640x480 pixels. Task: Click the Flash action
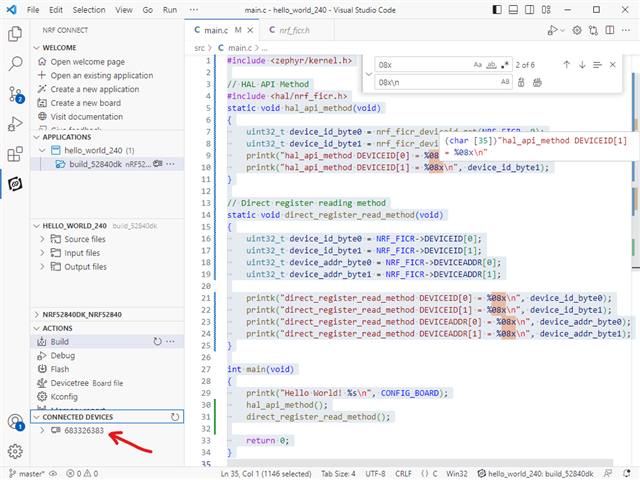60,368
